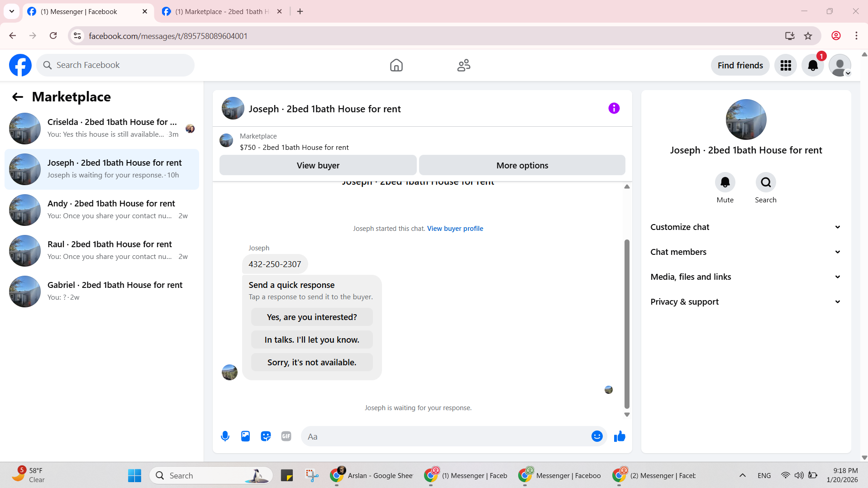Viewport: 868px width, 488px height.
Task: Open Arslan Google Sheets taskbar window
Action: coord(372,475)
